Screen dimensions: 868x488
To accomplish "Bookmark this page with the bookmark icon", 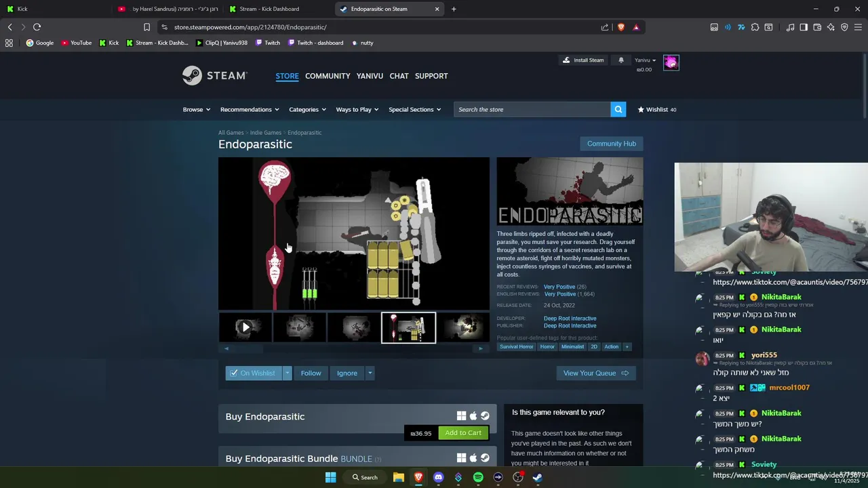I will (146, 27).
